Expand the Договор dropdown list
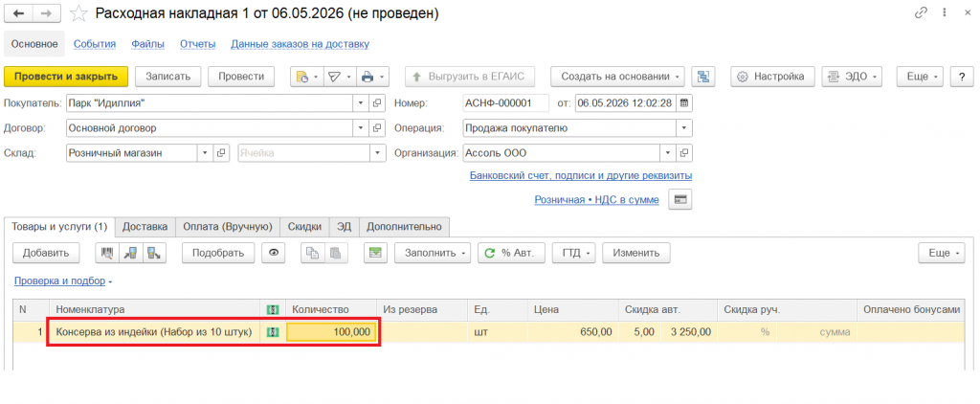This screenshot has width=980, height=404. click(x=361, y=128)
